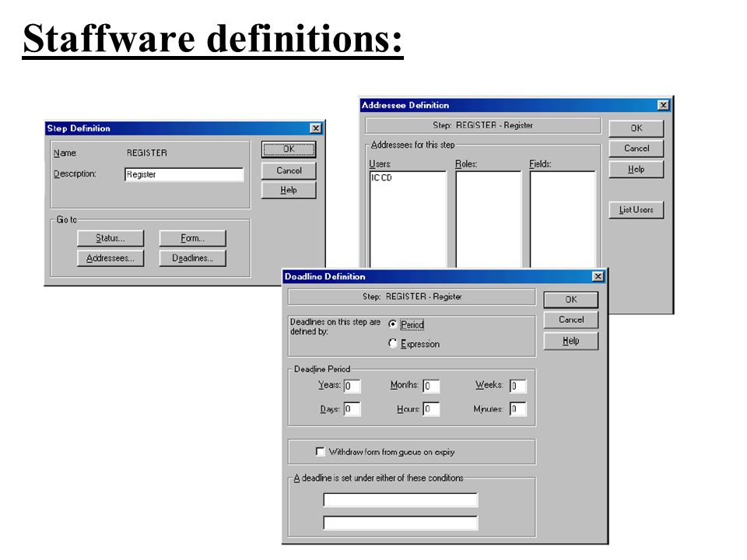Click the Days input field
The height and width of the screenshot is (560, 747).
point(352,408)
